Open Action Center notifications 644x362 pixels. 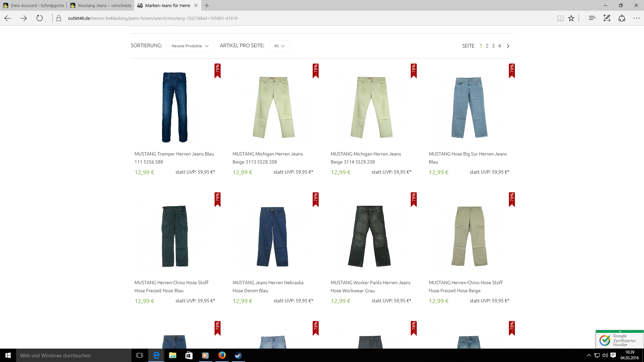[613, 355]
